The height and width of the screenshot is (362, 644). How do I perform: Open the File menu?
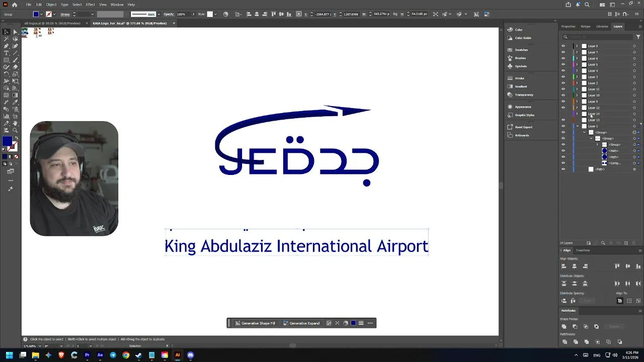point(29,5)
